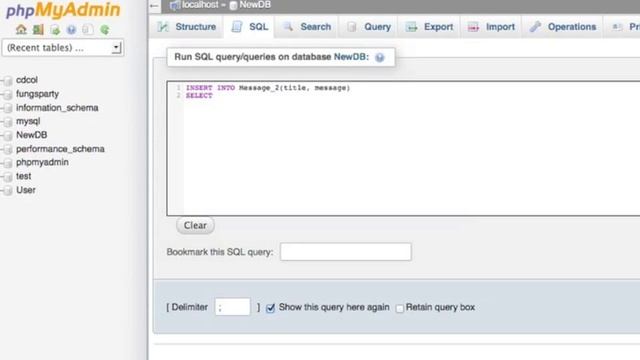Image resolution: width=640 pixels, height=360 pixels.
Task: Click the mysql database icon
Action: click(x=7, y=122)
